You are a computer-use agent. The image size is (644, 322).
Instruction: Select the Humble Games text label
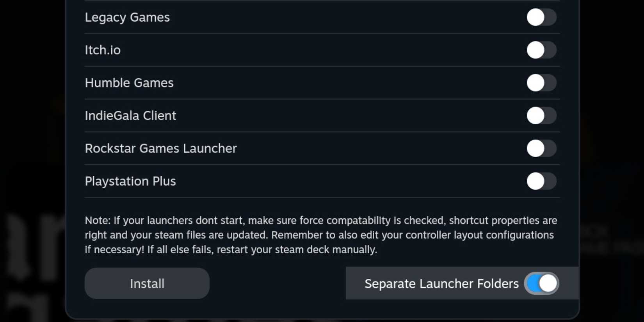[x=129, y=83]
